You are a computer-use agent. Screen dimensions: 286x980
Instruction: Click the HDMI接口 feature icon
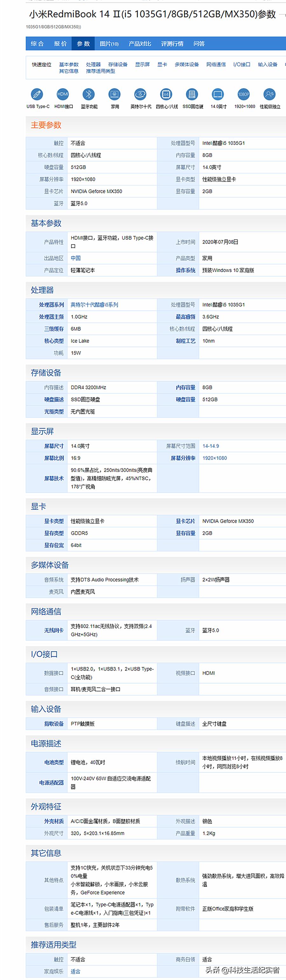tap(63, 94)
